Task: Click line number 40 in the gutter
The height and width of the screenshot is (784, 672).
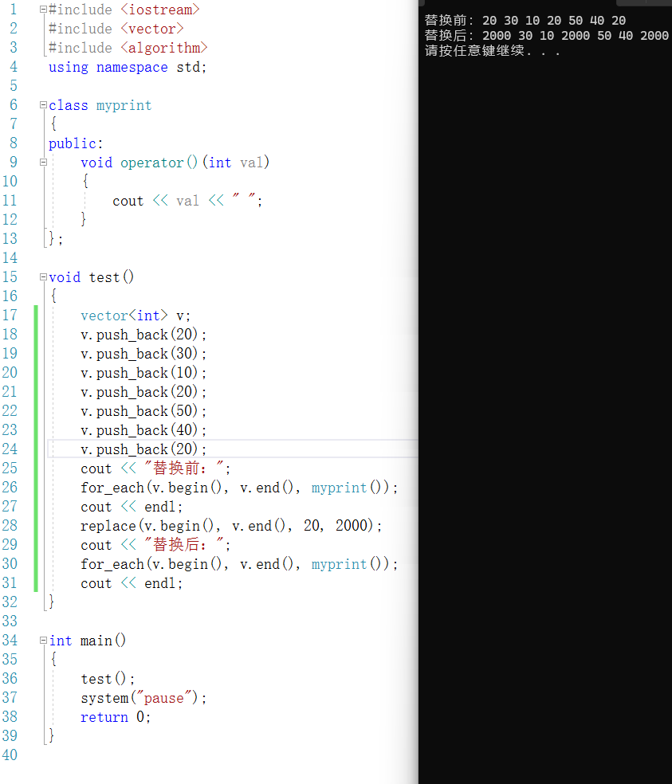Action: point(10,755)
